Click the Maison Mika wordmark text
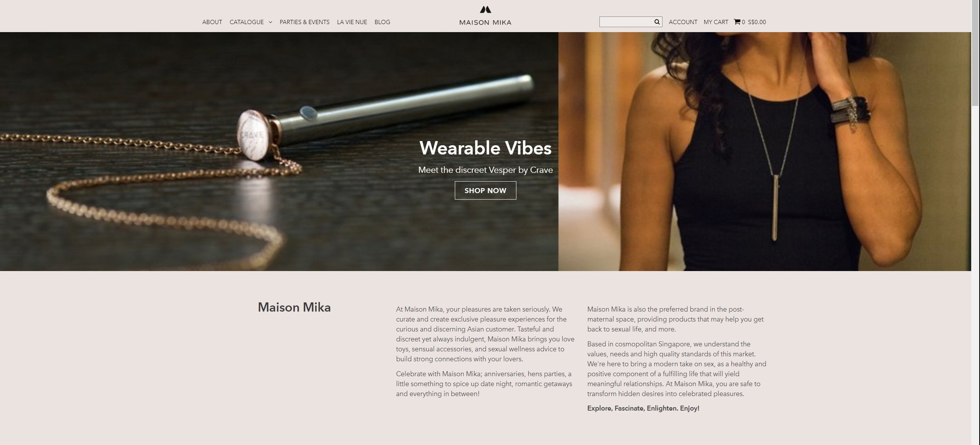Screen dimensions: 980x445 pyautogui.click(x=485, y=23)
